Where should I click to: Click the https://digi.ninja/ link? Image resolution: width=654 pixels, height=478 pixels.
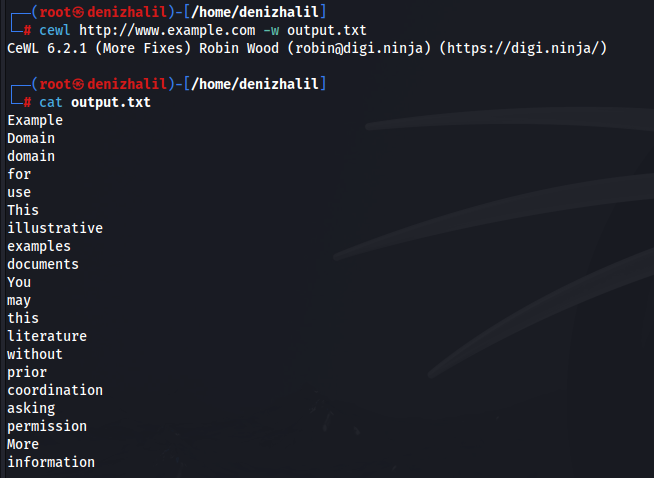click(x=523, y=48)
